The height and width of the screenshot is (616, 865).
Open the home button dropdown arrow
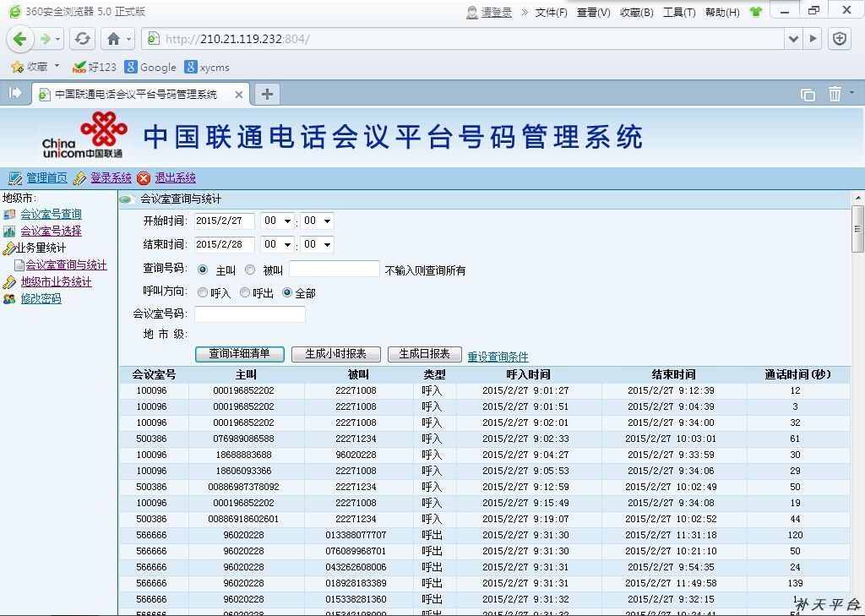pos(128,39)
